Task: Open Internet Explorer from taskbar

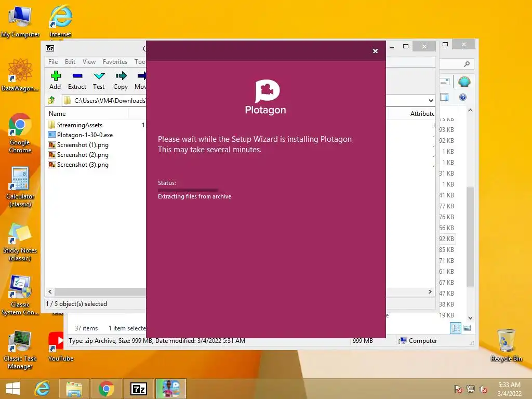Action: tap(42, 389)
